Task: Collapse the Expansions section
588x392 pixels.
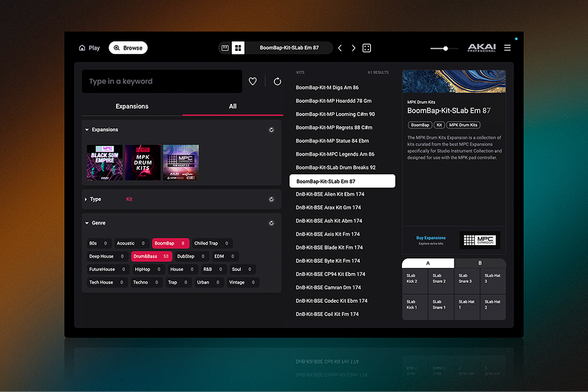Action: (x=86, y=130)
